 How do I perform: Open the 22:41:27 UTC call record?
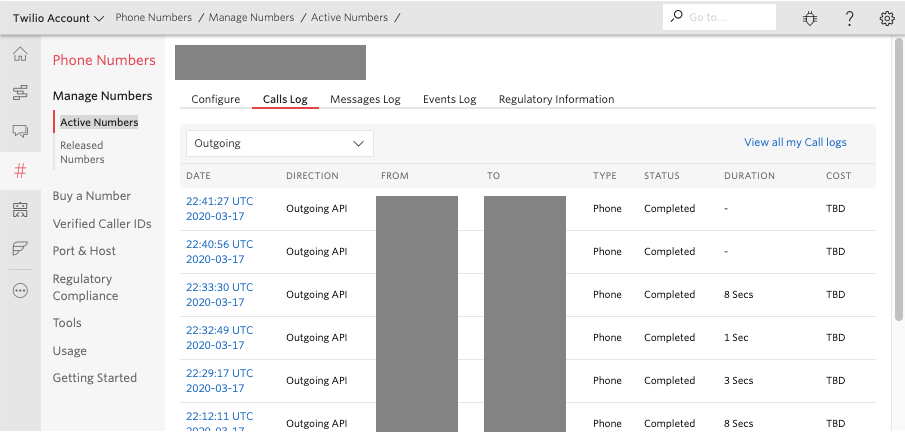point(219,208)
